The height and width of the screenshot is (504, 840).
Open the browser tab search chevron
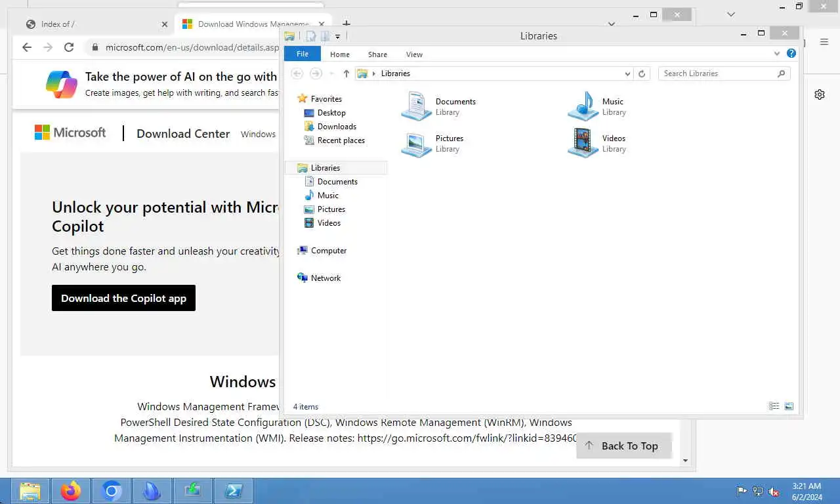pos(612,24)
